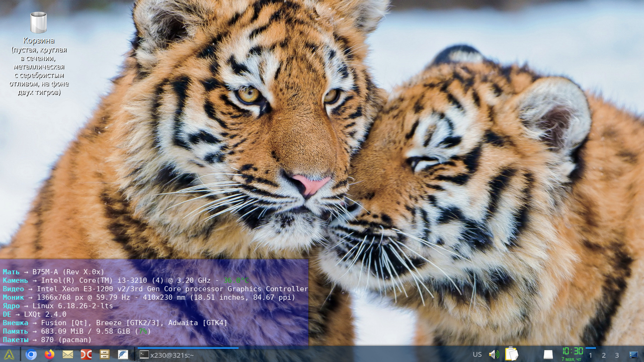Click the 'Память' memory usage line

77,332
